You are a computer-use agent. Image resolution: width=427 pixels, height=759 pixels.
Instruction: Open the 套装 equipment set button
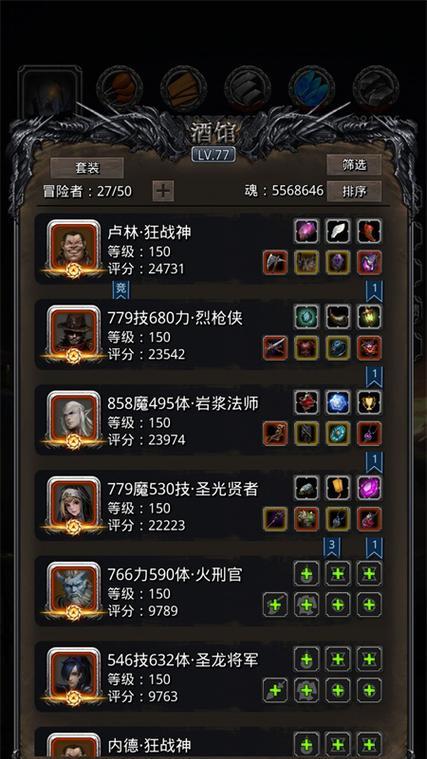tap(87, 167)
